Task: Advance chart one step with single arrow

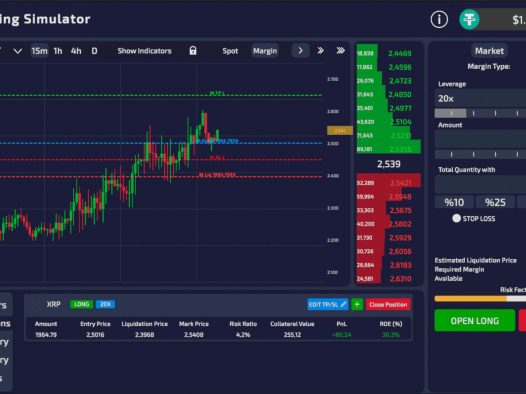Action: point(300,51)
